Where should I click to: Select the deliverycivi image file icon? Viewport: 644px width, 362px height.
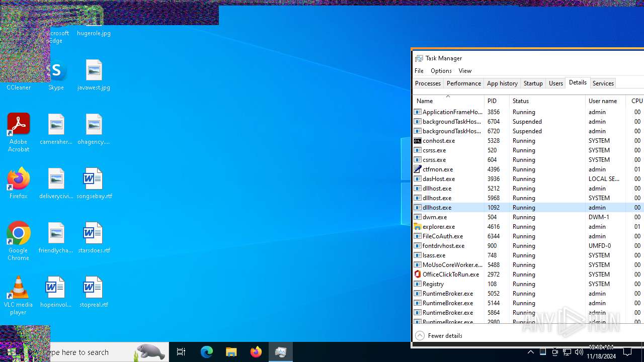point(56,184)
